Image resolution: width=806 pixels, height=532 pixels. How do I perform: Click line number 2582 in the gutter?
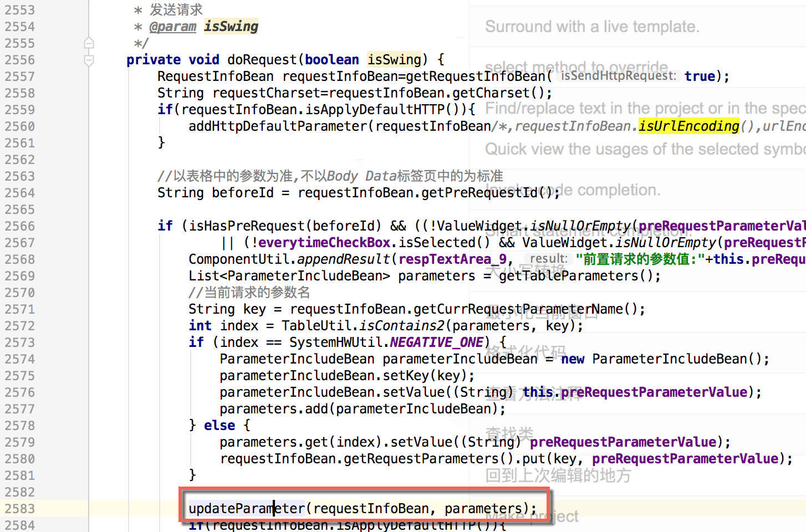[x=19, y=492]
